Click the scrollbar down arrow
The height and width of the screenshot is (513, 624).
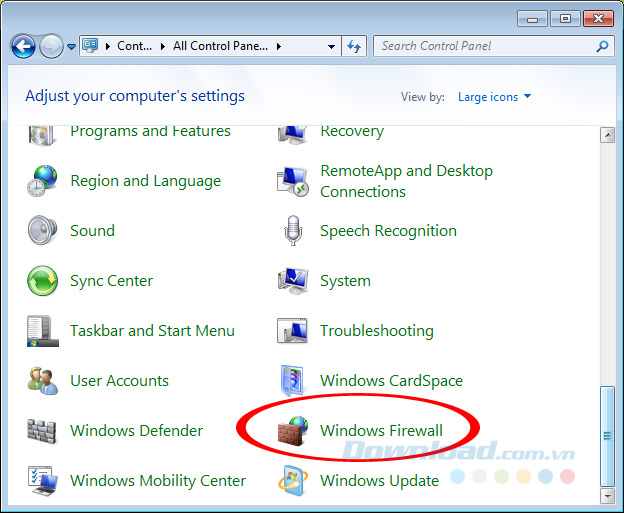click(607, 496)
